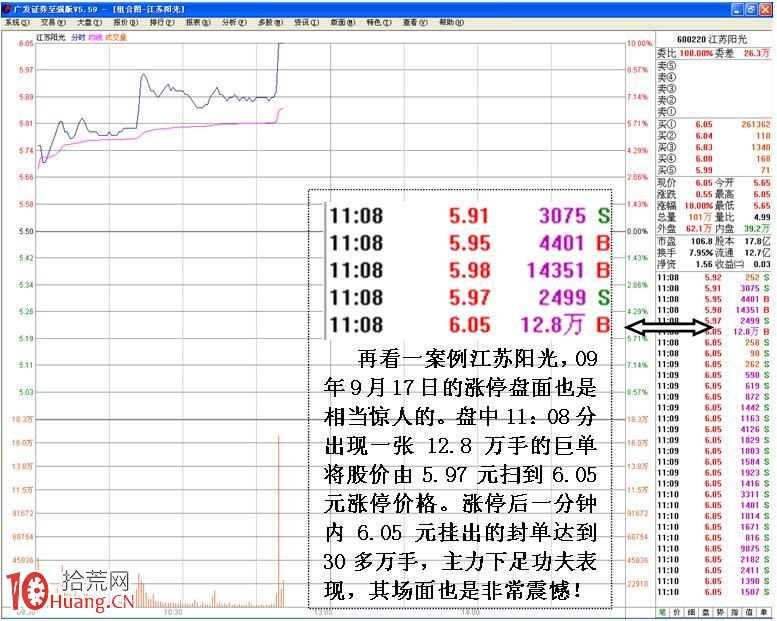Open the 报表 menu
Viewport: 777px width, 621px height.
(x=198, y=23)
